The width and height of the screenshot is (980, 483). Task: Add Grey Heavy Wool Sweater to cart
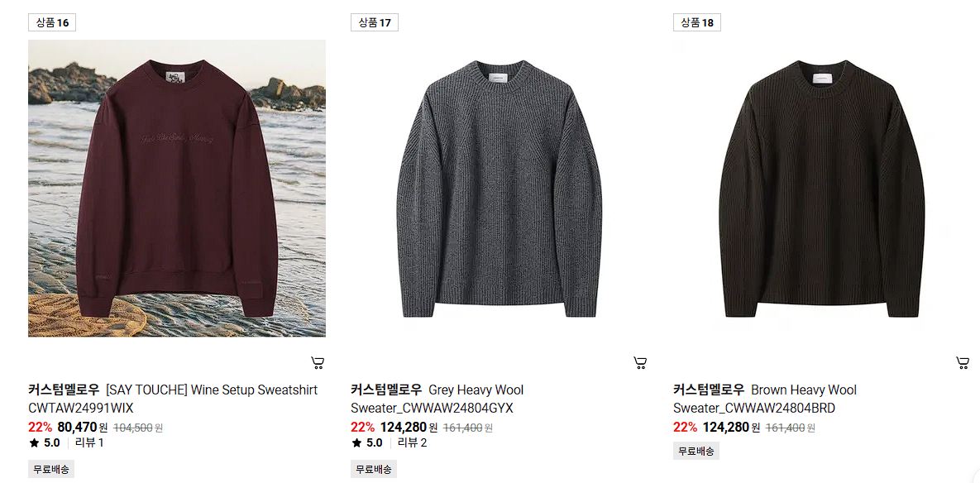pyautogui.click(x=640, y=362)
